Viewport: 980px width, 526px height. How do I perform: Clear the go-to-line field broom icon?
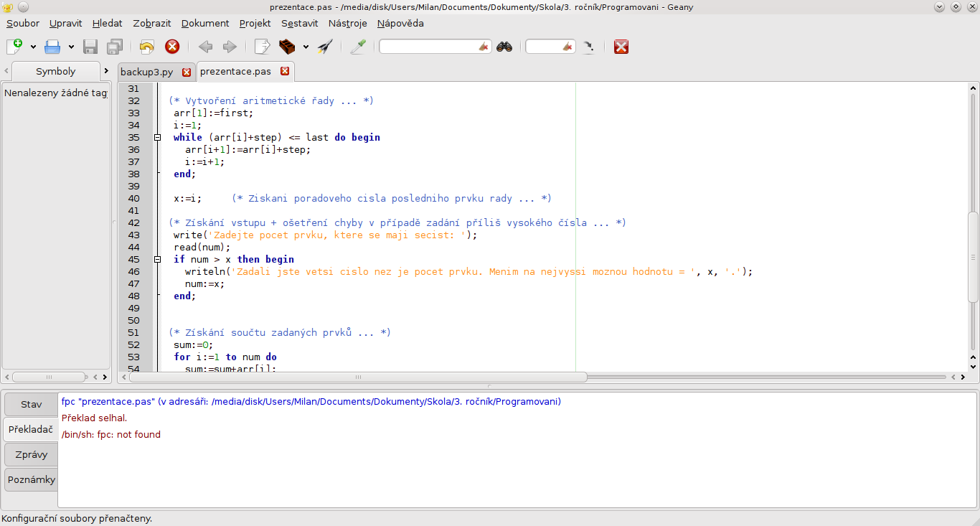click(568, 47)
